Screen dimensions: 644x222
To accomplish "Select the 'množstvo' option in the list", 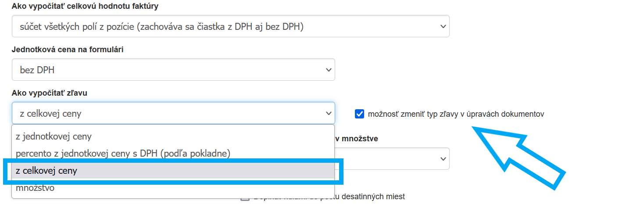I will coord(35,189).
